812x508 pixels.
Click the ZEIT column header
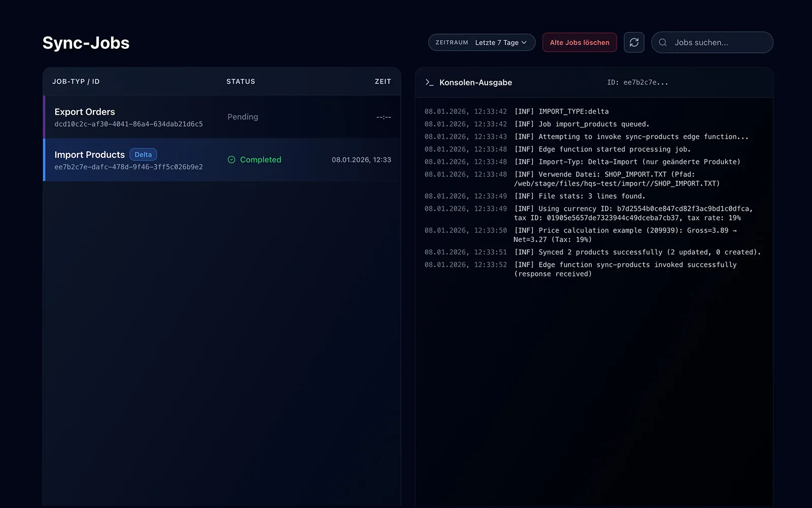click(x=383, y=81)
